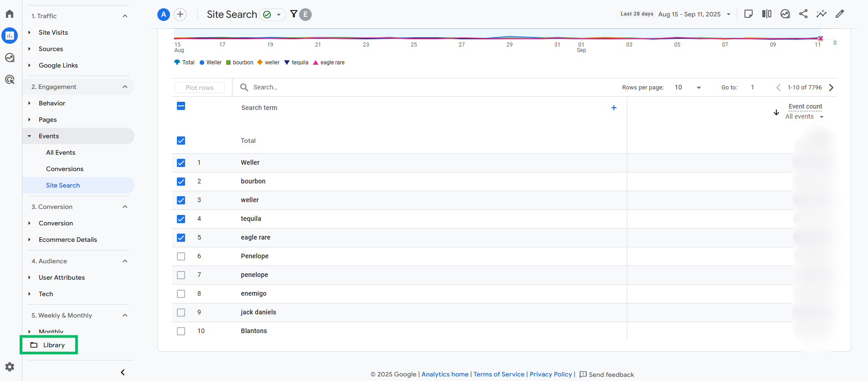Open Admin settings gear
This screenshot has width=868, height=381.
tap(10, 367)
